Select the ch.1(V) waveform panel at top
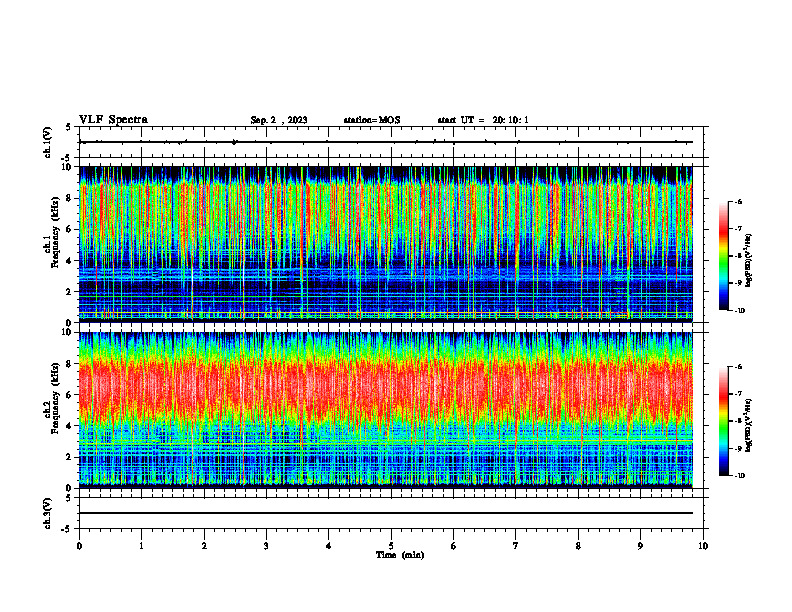 [x=391, y=142]
